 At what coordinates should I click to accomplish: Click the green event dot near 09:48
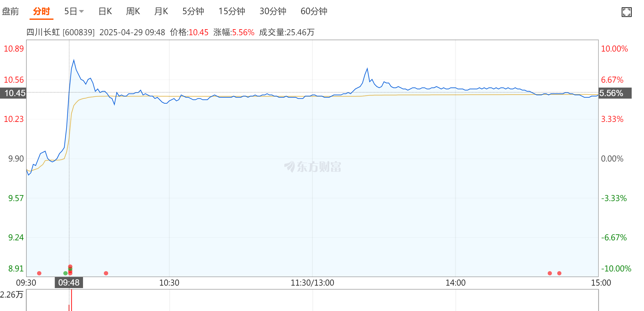(65, 273)
